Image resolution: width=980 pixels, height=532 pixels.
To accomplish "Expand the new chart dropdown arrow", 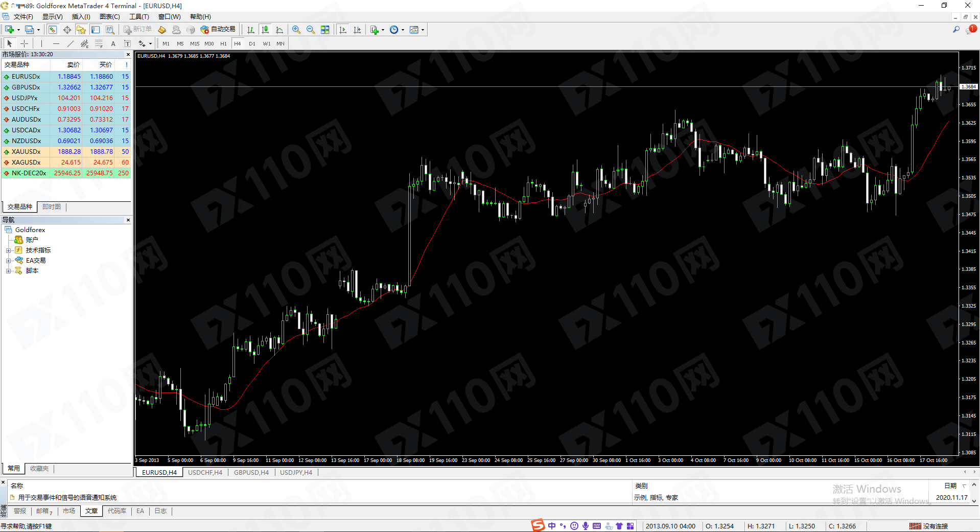I will tap(18, 30).
